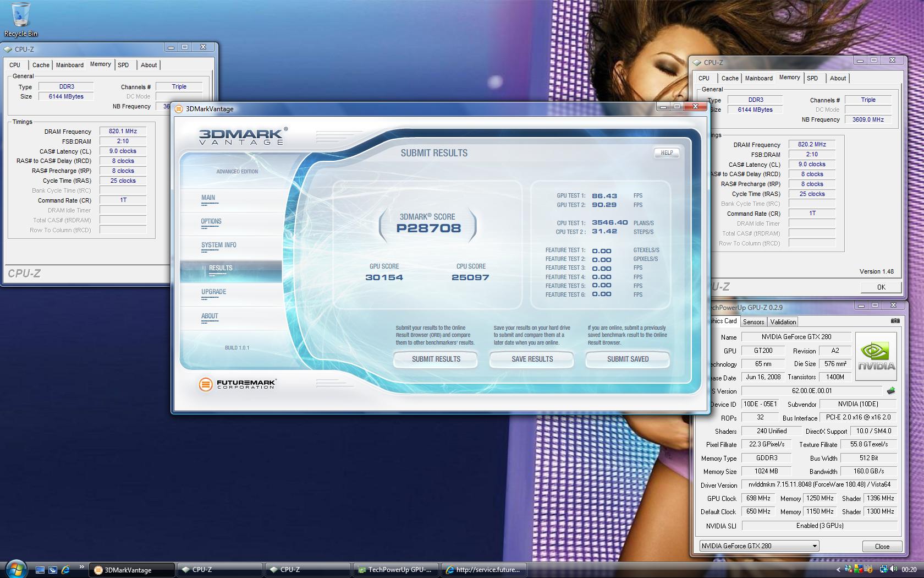Click NVIDIA SLI Enabled (3 GPUs) field

click(819, 526)
